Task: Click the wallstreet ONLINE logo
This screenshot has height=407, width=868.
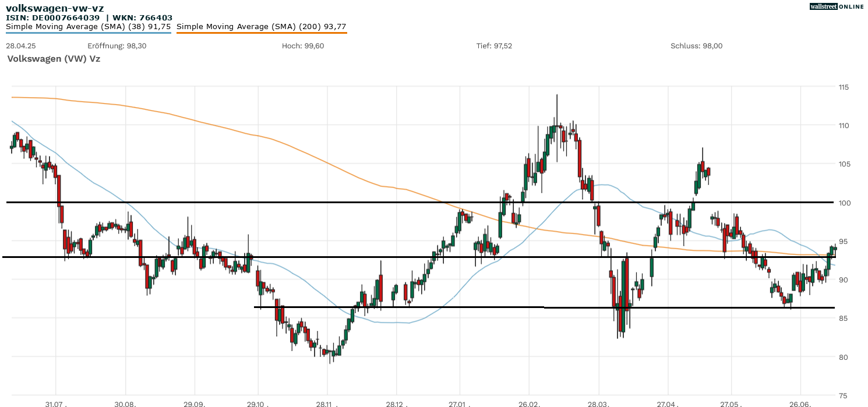Action: [x=837, y=6]
